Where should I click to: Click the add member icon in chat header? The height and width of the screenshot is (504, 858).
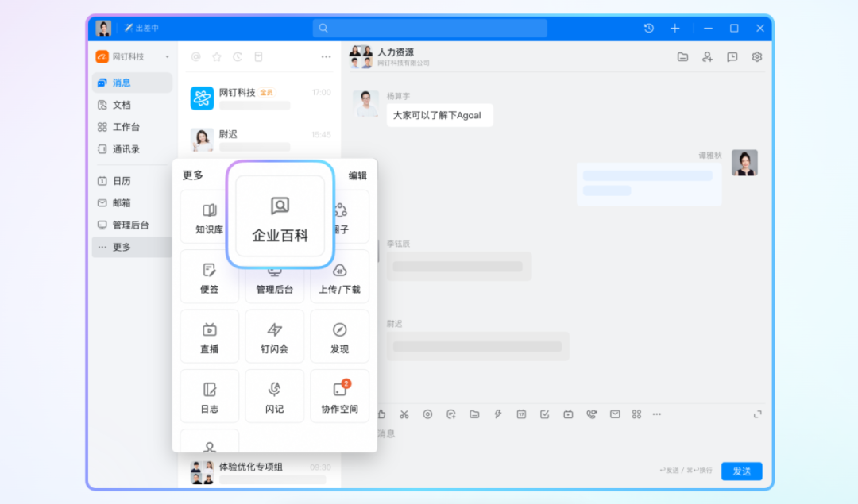[708, 57]
